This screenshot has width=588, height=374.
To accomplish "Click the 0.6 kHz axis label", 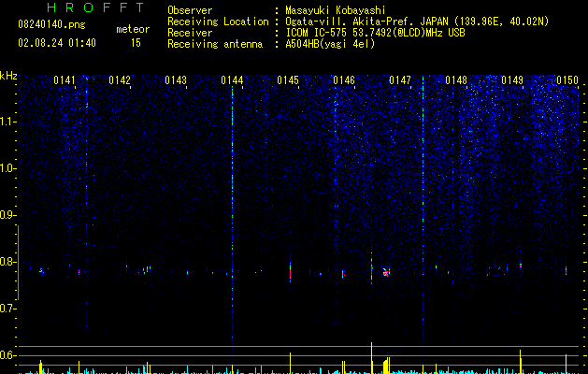I will [7, 355].
